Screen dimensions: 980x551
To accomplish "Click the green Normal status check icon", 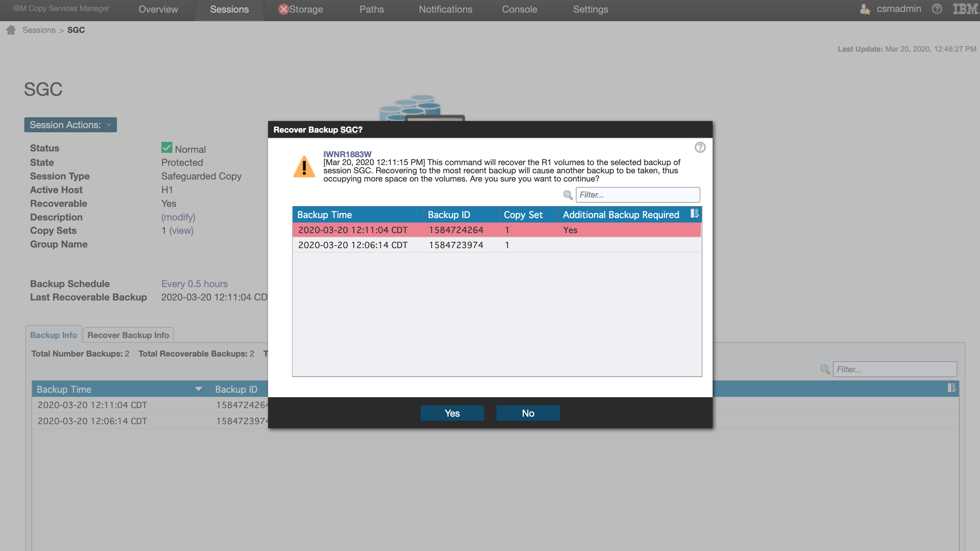I will [x=167, y=148].
